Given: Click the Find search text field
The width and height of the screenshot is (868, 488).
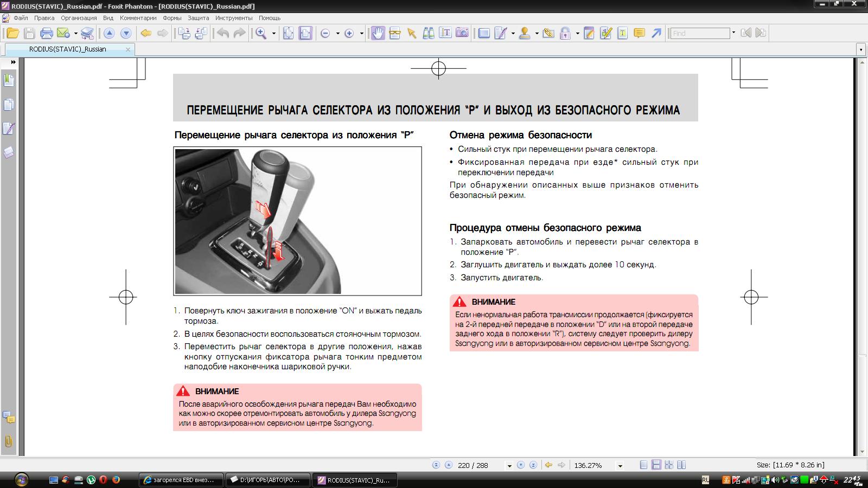Looking at the screenshot, I should coord(700,34).
